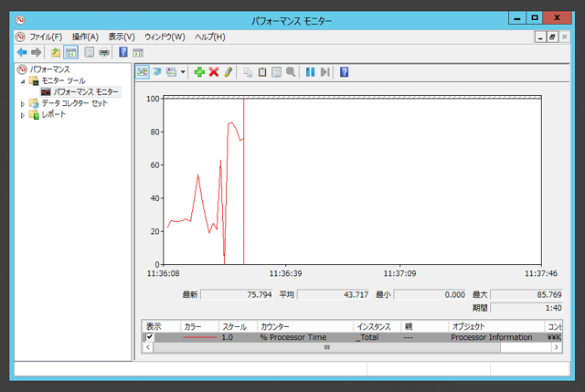Click the Change graph type icon
The width and height of the screenshot is (585, 392).
click(x=172, y=71)
